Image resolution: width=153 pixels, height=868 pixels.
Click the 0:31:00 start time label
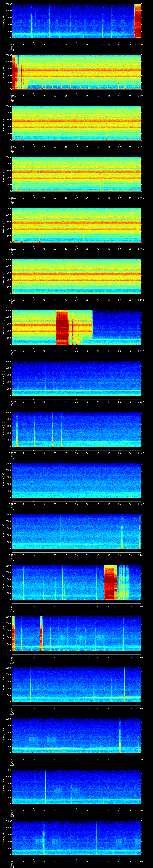pyautogui.click(x=12, y=504)
